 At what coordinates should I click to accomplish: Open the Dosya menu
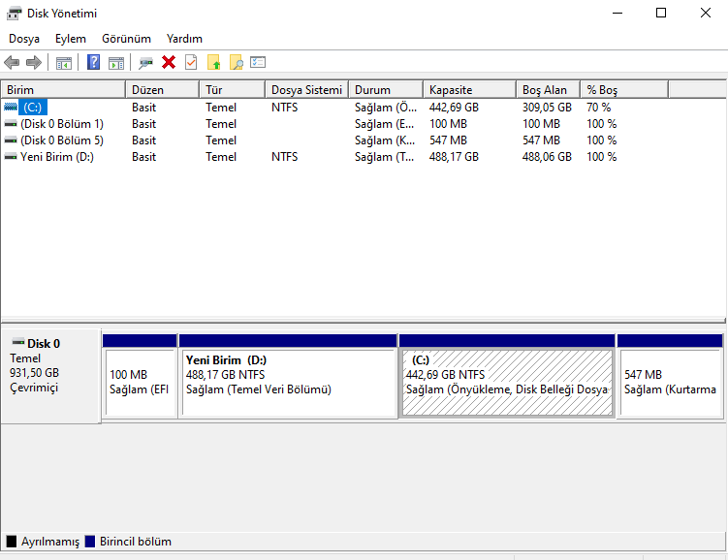pyautogui.click(x=24, y=39)
